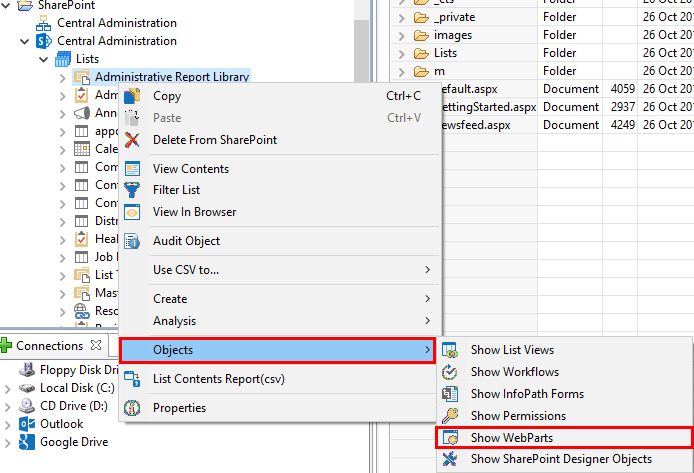Select the Connections tab
The height and width of the screenshot is (473, 694).
(x=49, y=346)
